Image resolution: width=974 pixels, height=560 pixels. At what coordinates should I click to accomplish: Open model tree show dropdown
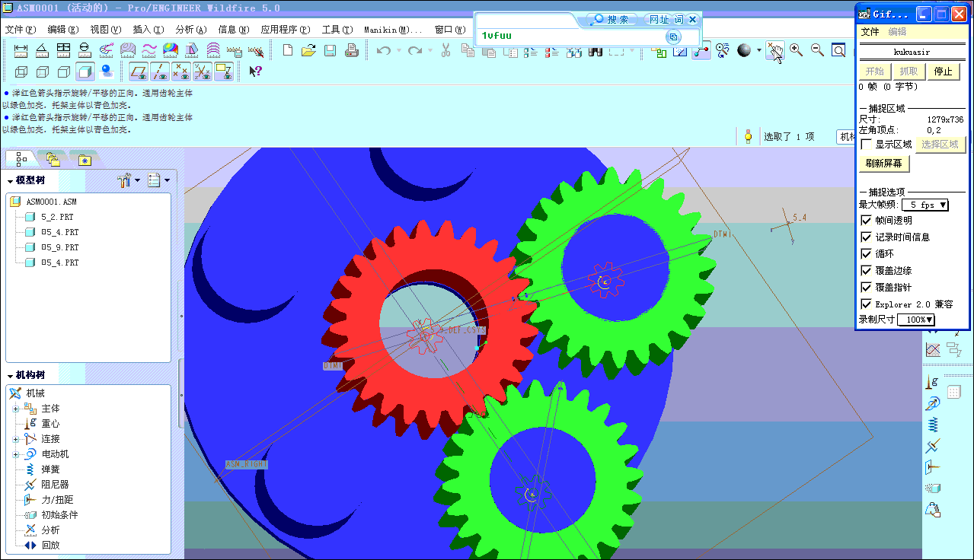(158, 180)
